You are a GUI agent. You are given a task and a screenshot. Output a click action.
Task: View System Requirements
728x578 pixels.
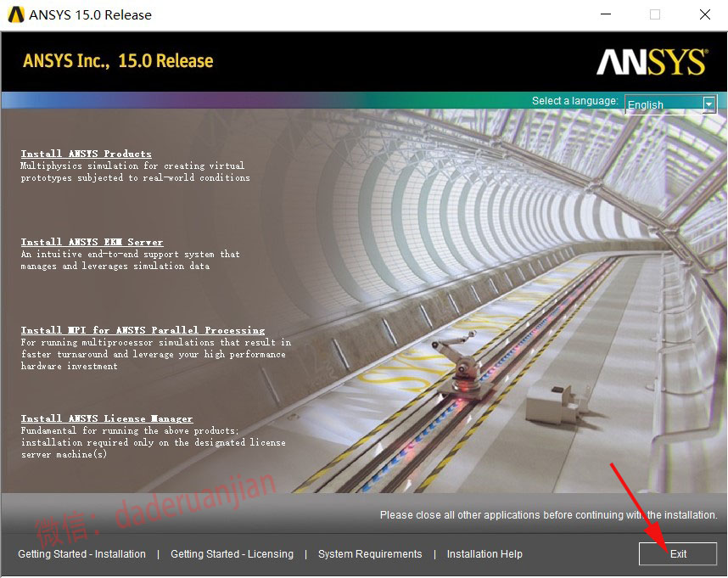point(370,554)
